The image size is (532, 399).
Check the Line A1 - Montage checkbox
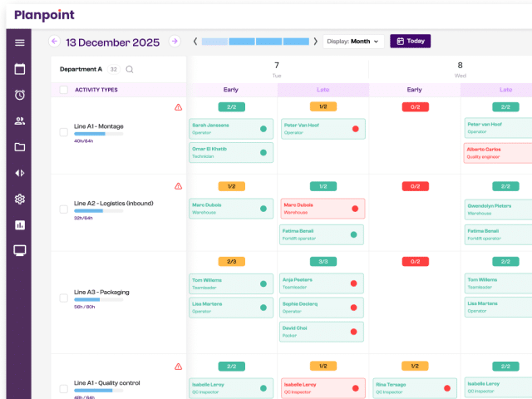pyautogui.click(x=64, y=131)
